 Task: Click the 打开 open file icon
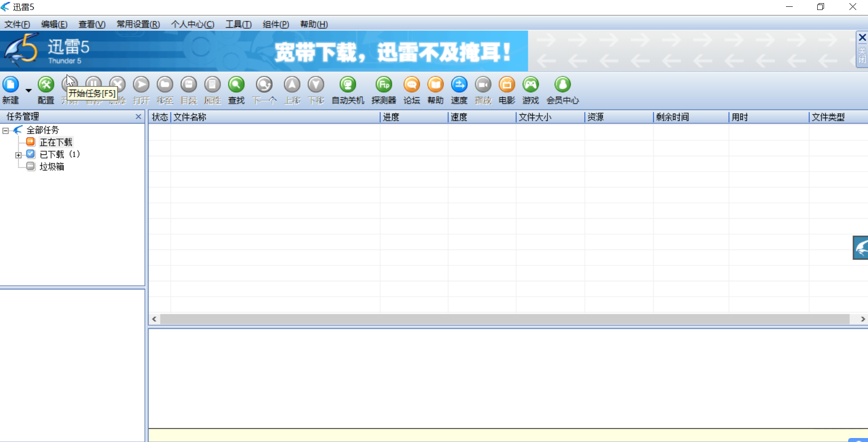tap(141, 85)
